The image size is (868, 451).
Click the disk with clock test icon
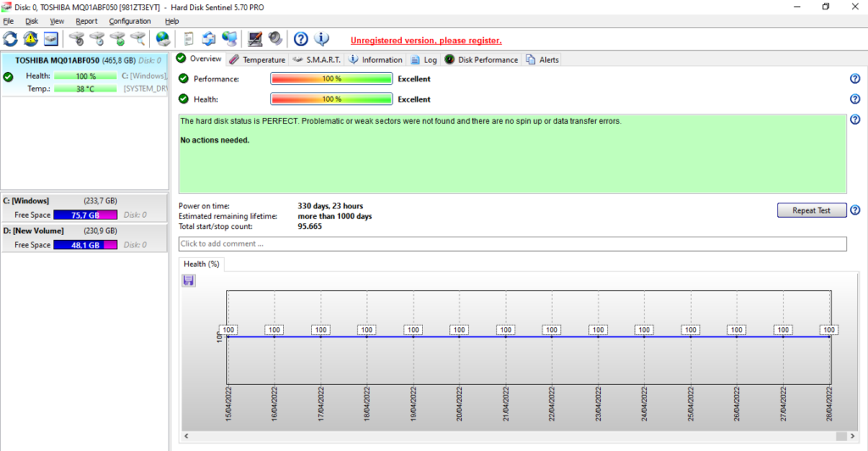click(97, 39)
